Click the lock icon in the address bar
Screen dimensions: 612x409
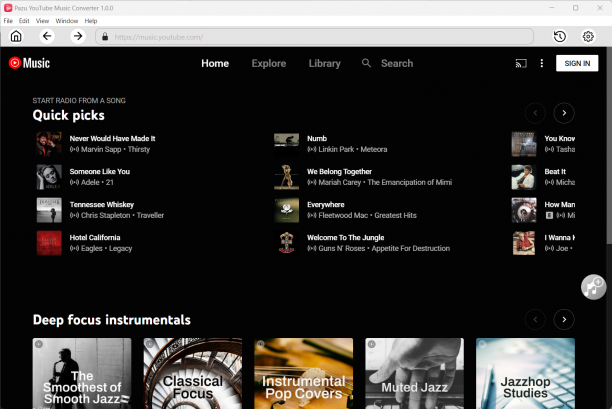pos(105,37)
